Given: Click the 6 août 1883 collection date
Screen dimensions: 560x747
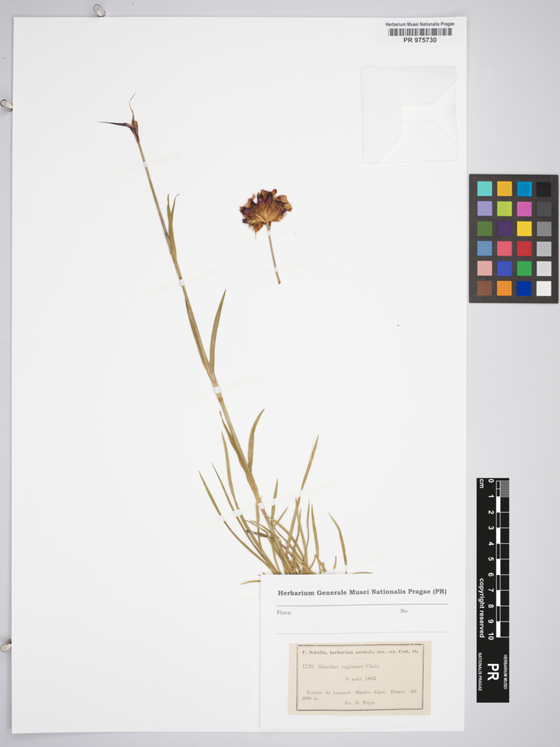Looking at the screenshot, I should coord(360,679).
